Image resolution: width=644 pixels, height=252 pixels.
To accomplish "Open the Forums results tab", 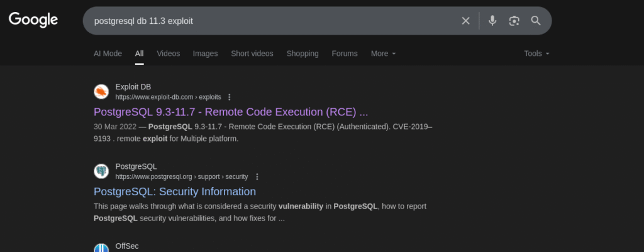I will (x=345, y=54).
